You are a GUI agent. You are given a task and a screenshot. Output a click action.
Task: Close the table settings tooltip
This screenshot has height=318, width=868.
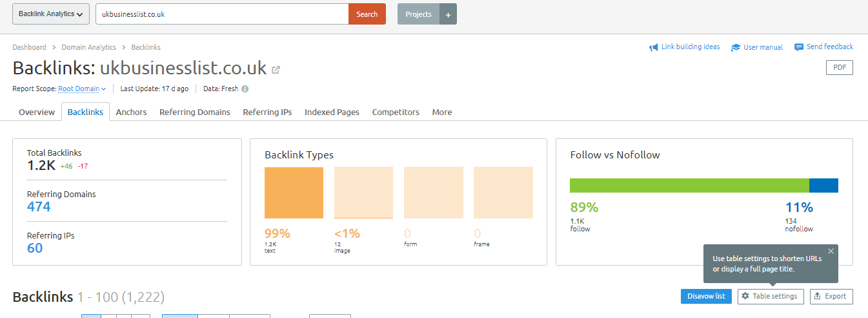click(831, 251)
